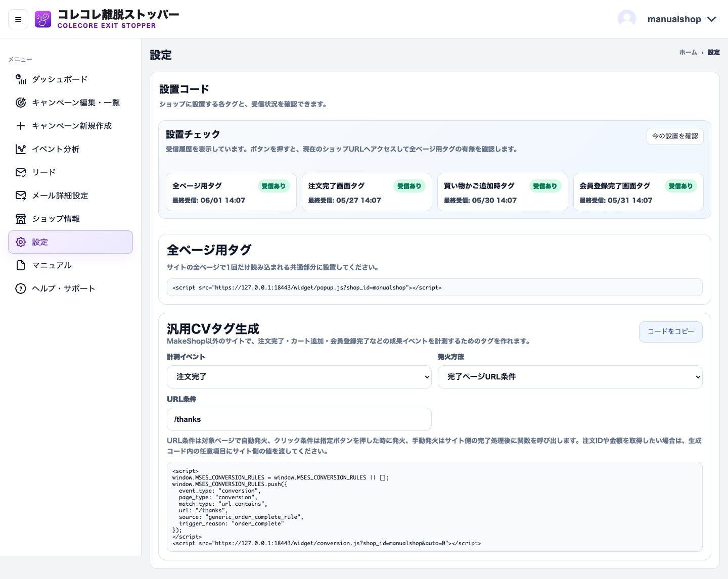Click the 設定 gear icon
The image size is (728, 579).
(21, 242)
